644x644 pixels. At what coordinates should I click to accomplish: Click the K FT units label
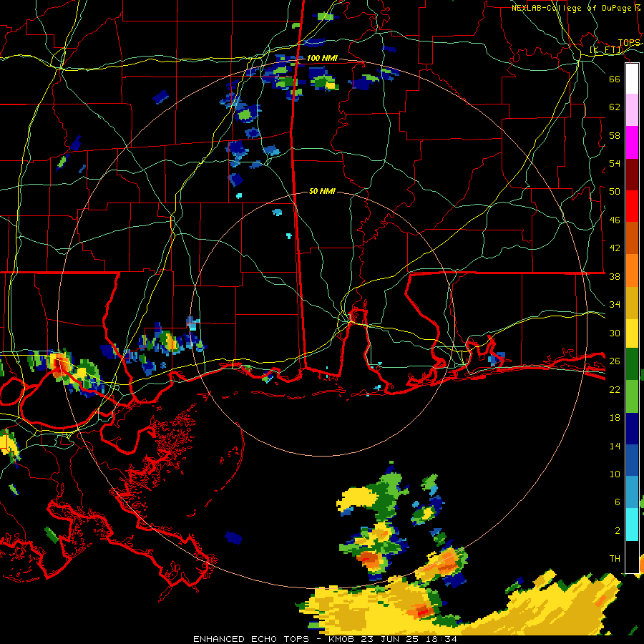click(606, 50)
